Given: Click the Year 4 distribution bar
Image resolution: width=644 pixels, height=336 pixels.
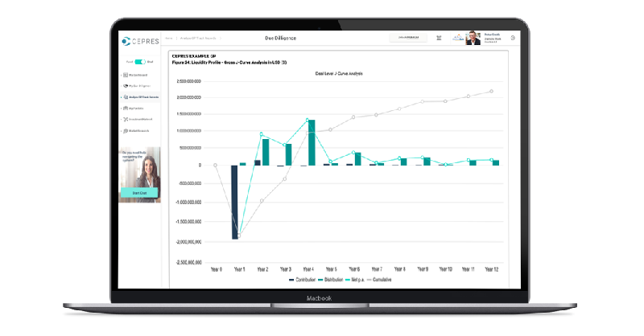Looking at the screenshot, I should (x=312, y=143).
